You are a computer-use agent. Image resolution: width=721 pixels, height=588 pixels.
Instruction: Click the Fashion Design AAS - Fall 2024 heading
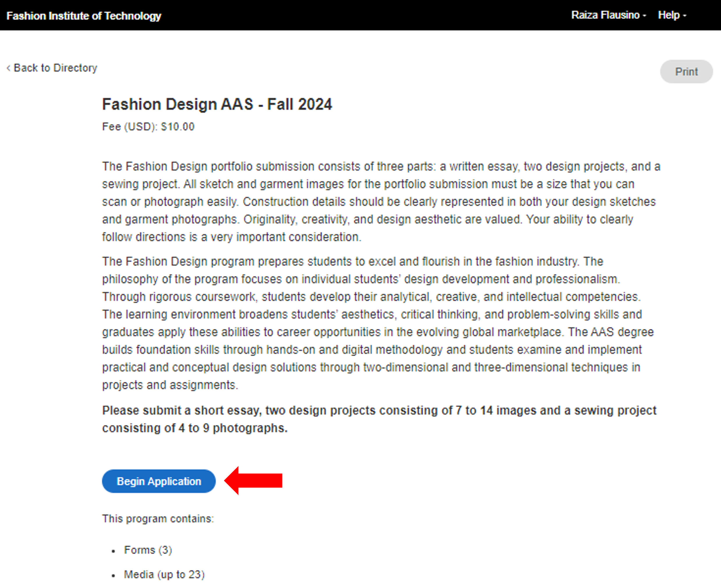[x=217, y=104]
